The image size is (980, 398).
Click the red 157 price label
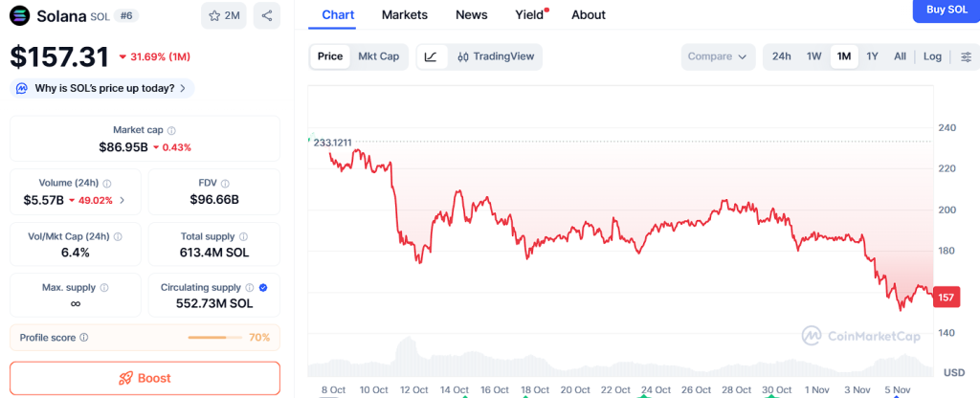pos(946,298)
